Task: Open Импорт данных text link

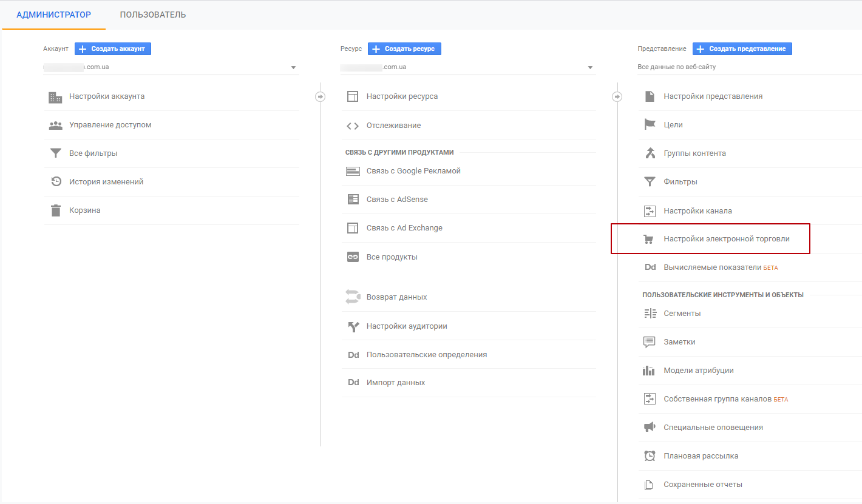Action: (396, 383)
